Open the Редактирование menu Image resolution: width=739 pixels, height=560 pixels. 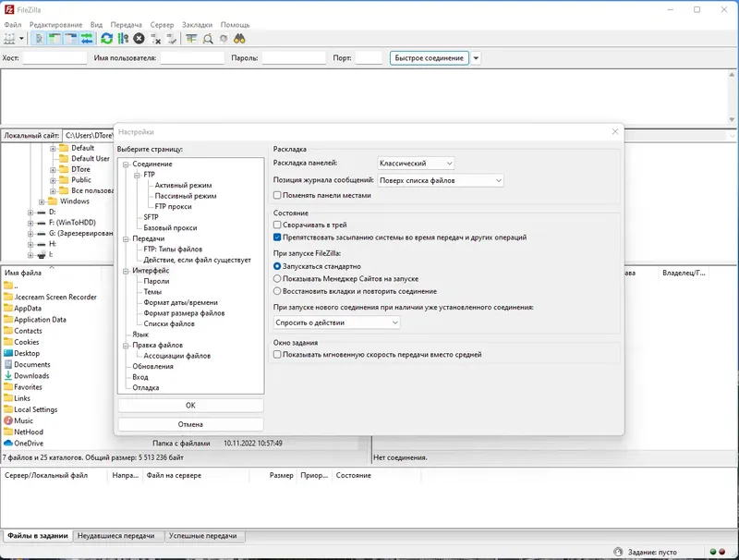click(55, 25)
